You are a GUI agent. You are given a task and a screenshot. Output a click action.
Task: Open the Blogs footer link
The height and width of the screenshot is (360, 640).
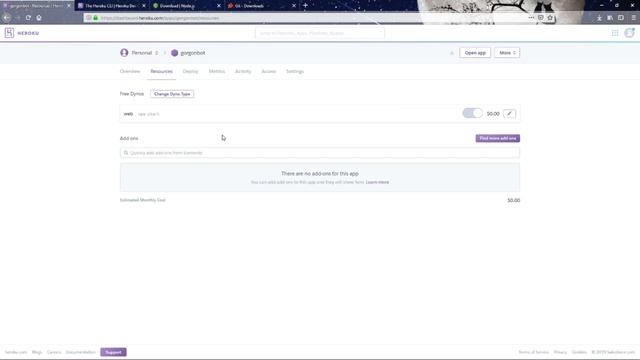coord(37,352)
